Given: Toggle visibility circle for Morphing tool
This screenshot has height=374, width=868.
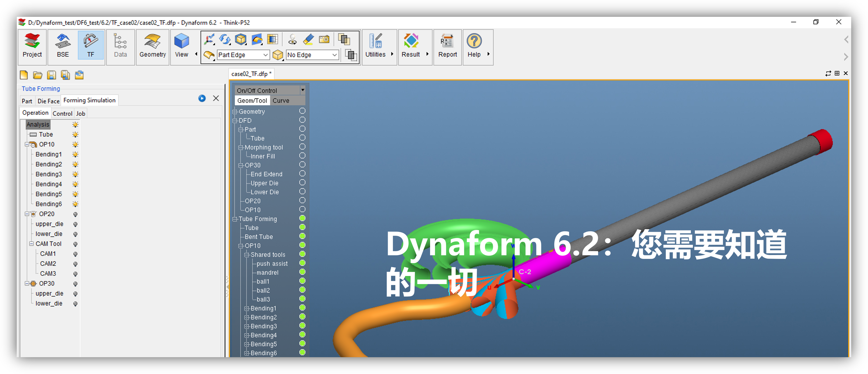Looking at the screenshot, I should 302,147.
